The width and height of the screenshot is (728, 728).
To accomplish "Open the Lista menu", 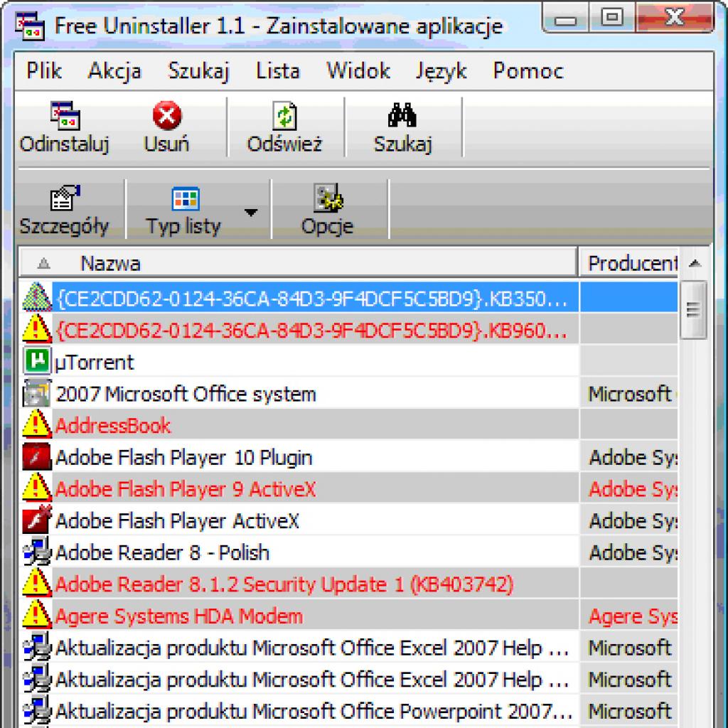I will 278,71.
